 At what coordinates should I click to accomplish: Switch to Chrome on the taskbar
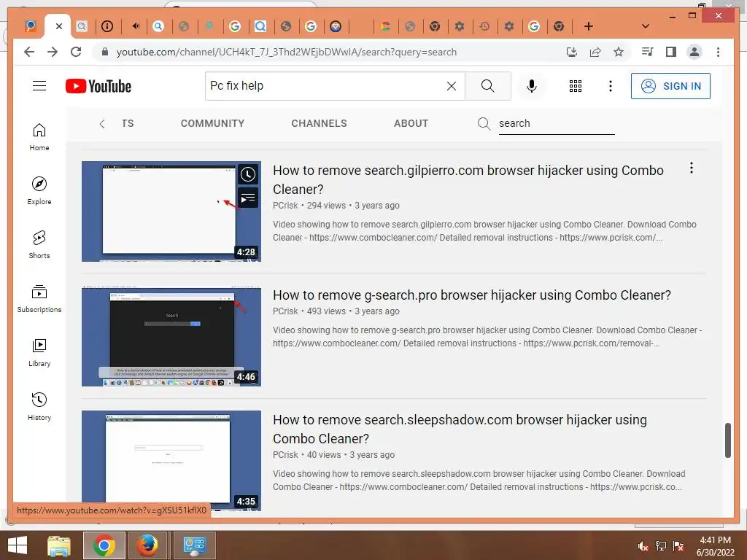coord(104,545)
